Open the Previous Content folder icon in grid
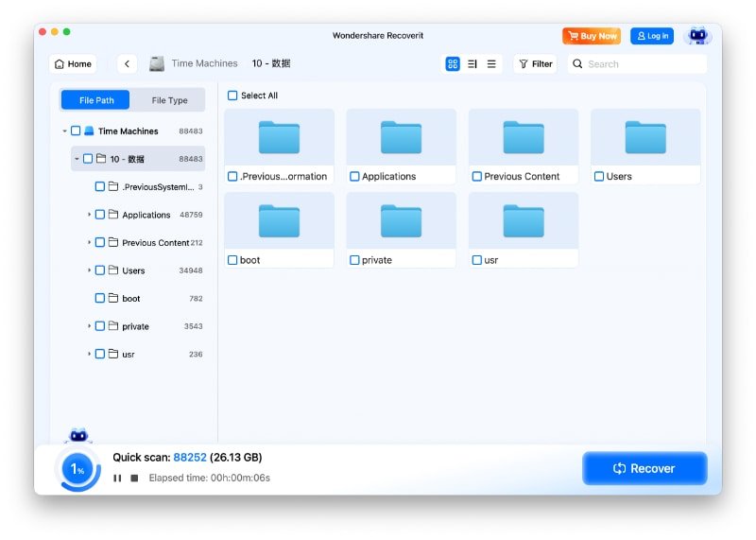 (524, 137)
